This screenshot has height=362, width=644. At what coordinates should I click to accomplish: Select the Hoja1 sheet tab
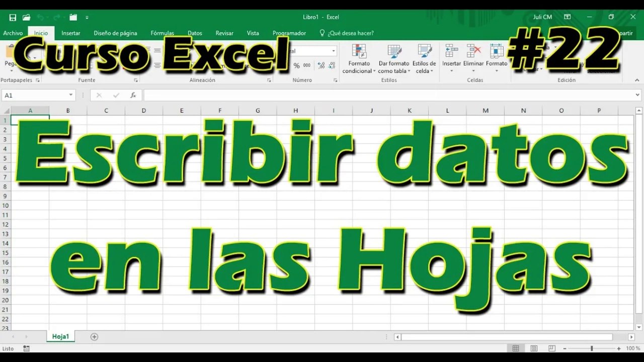[60, 336]
